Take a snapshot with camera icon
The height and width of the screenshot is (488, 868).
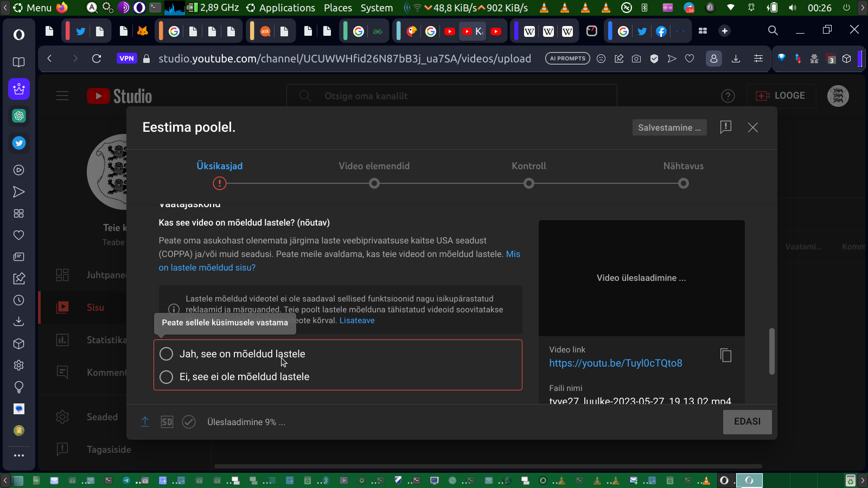636,59
